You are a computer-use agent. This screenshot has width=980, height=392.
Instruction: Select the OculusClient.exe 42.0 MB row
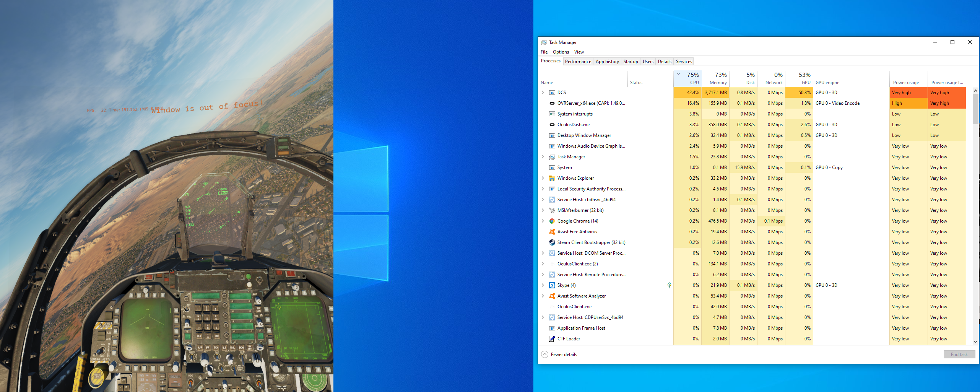[x=752, y=307]
